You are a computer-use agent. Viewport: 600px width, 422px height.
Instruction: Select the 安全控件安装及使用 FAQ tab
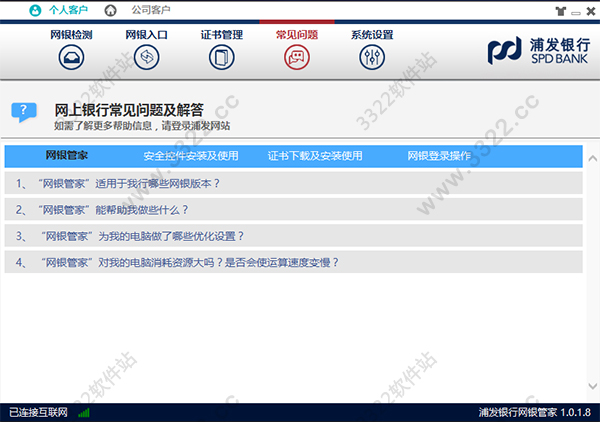point(191,156)
